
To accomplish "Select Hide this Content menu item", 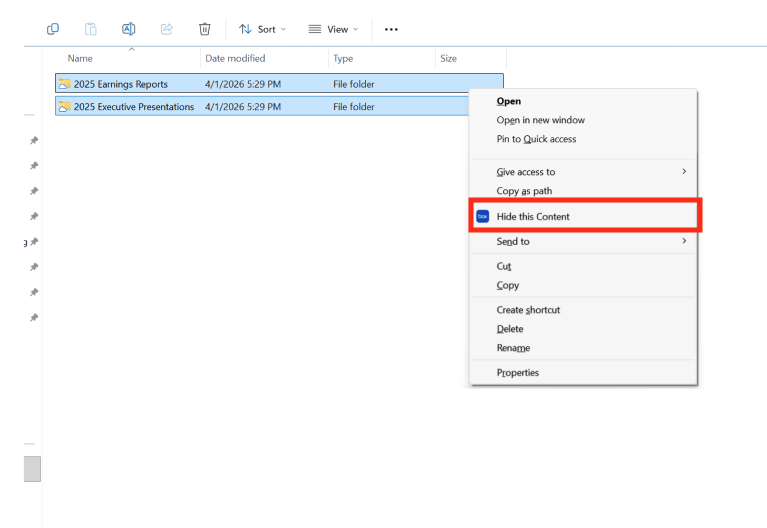I will click(533, 216).
